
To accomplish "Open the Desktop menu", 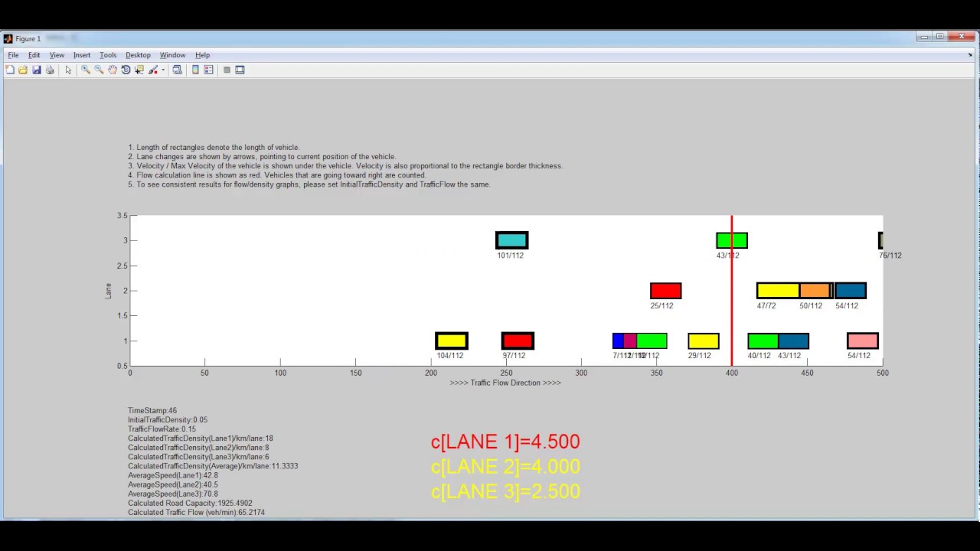I will 138,55.
